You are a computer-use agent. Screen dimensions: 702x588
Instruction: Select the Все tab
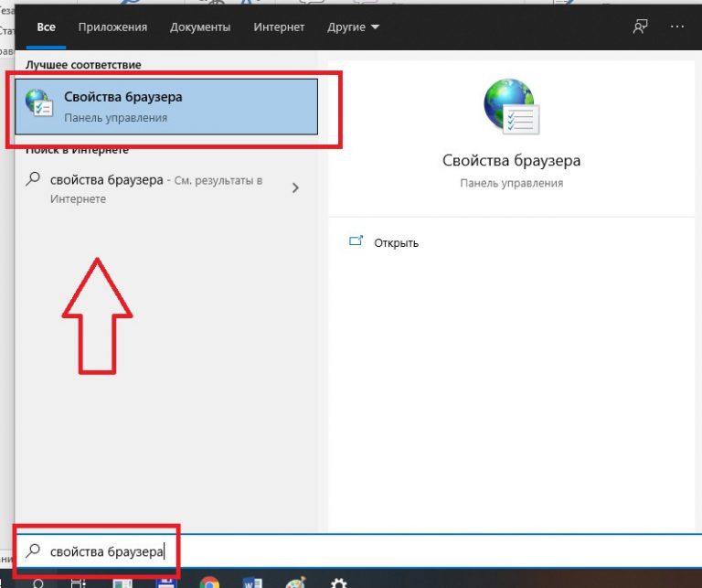point(46,27)
